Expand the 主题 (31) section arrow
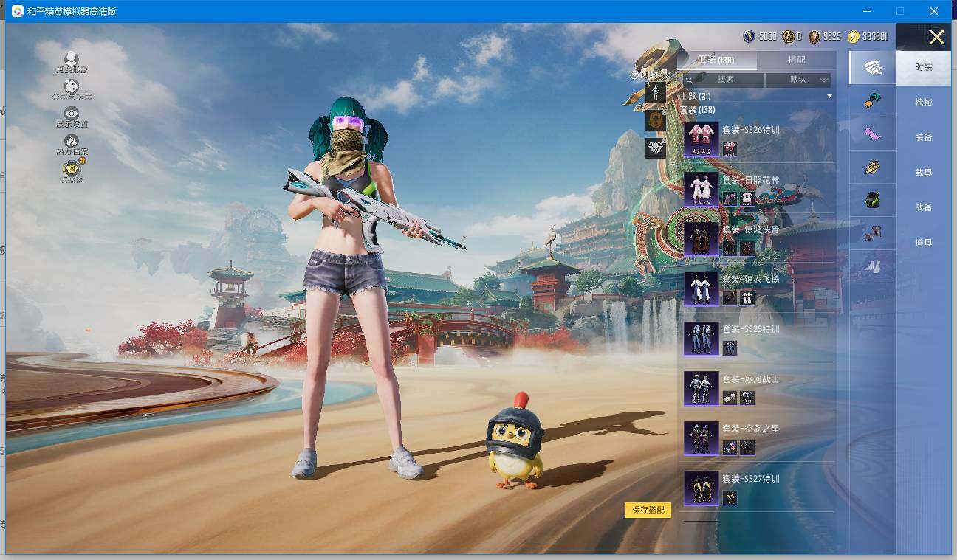 829,97
